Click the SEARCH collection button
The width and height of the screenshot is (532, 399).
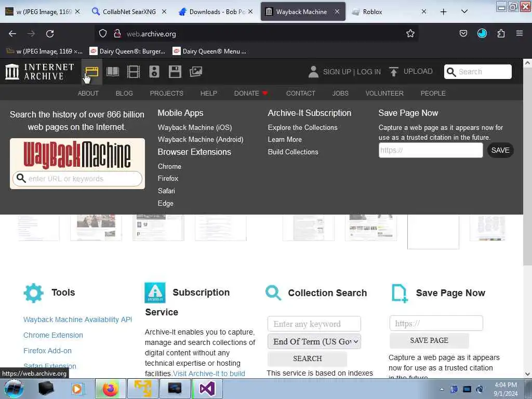(308, 358)
